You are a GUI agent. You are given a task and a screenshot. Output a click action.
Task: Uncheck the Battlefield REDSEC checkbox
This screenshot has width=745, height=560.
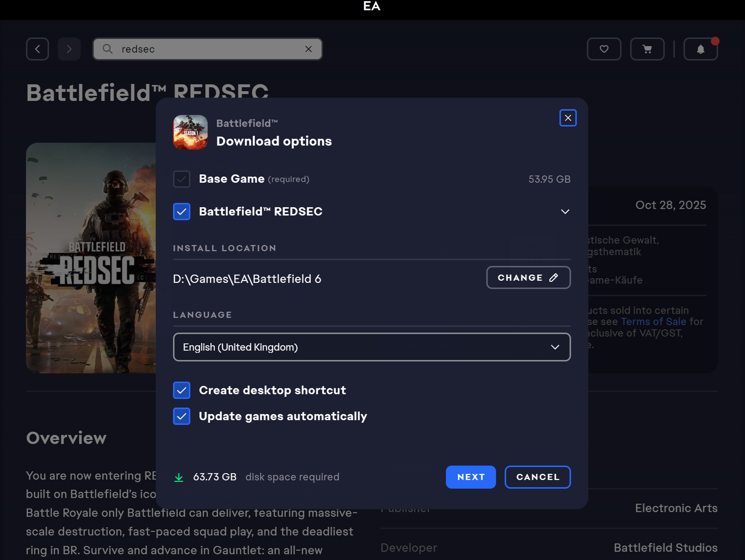182,212
